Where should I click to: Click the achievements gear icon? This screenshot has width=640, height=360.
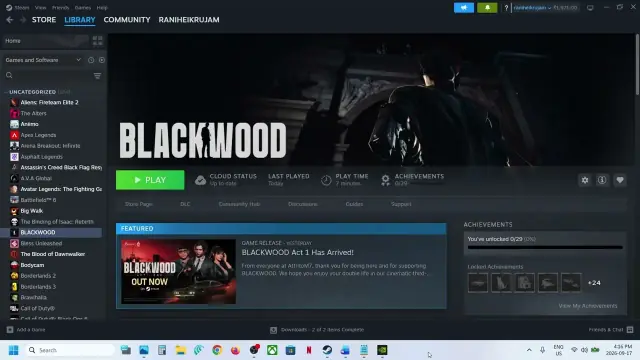(385, 180)
